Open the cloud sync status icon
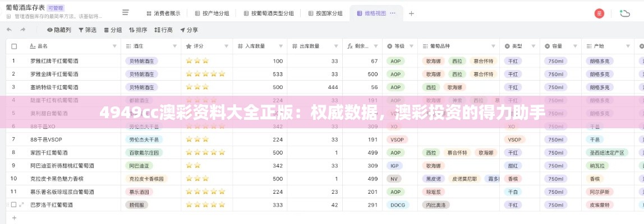Viewport: 644px width, 224px height. (x=624, y=13)
